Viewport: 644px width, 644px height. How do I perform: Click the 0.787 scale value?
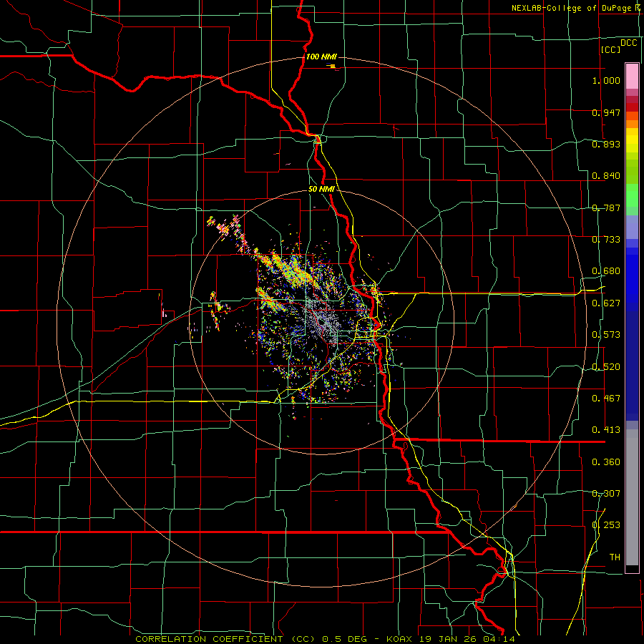pyautogui.click(x=606, y=208)
